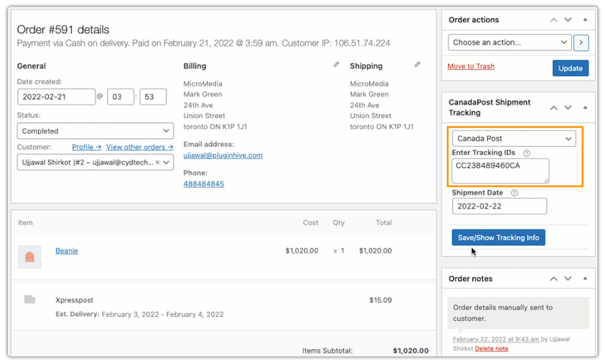Click the minute field showing 53
Screen dimensions: 605x364
coord(153,97)
